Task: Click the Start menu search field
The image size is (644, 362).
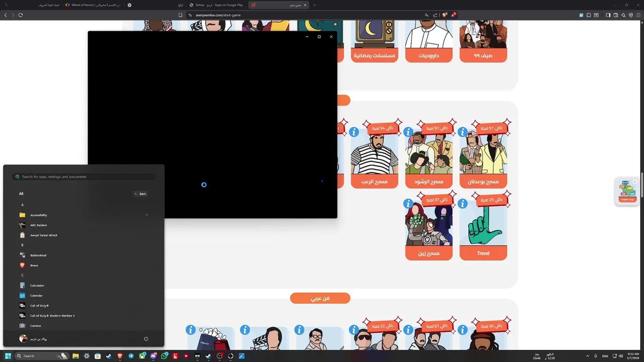Action: (x=84, y=176)
